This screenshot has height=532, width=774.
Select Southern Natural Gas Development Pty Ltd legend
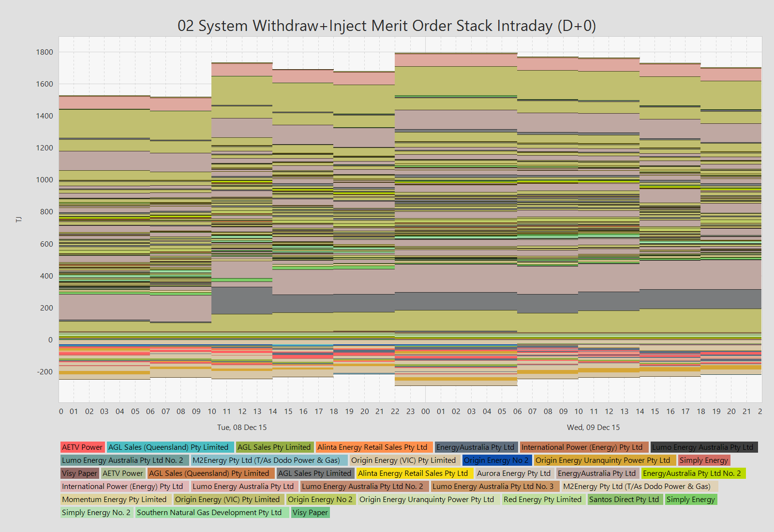point(209,513)
